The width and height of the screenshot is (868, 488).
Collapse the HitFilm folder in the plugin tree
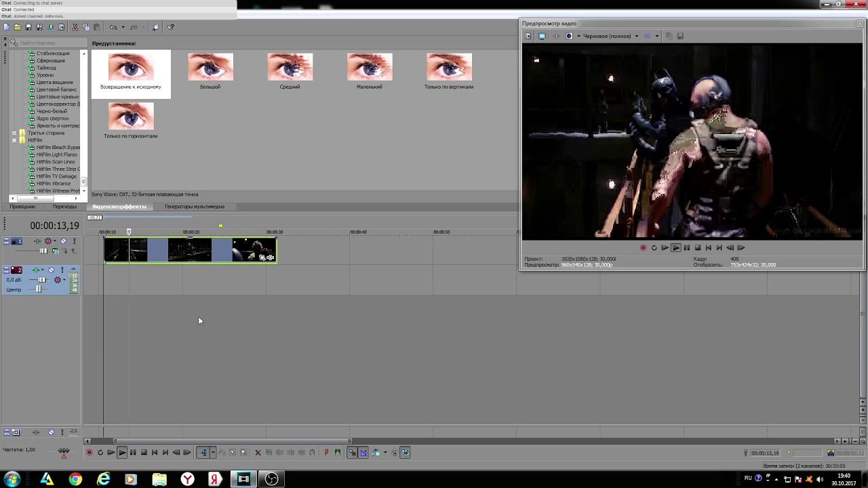(14, 140)
